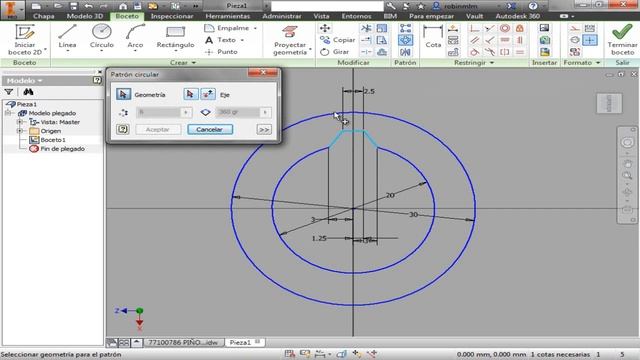Screen dimensions: 640x360
Task: Toggle the construction line format button
Action: tap(575, 28)
